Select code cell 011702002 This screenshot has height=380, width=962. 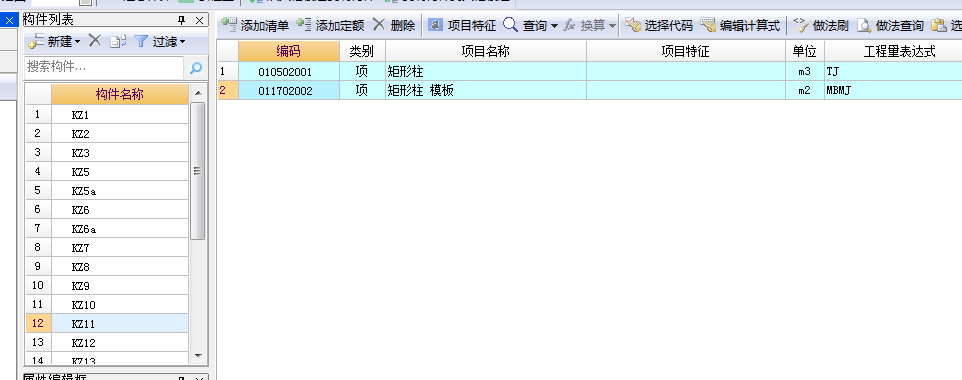point(288,90)
